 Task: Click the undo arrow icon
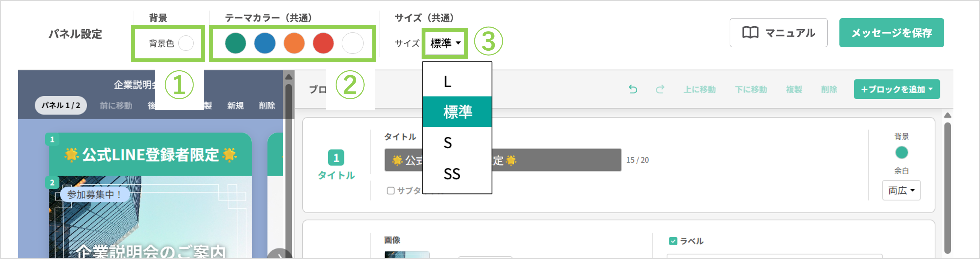(x=633, y=89)
